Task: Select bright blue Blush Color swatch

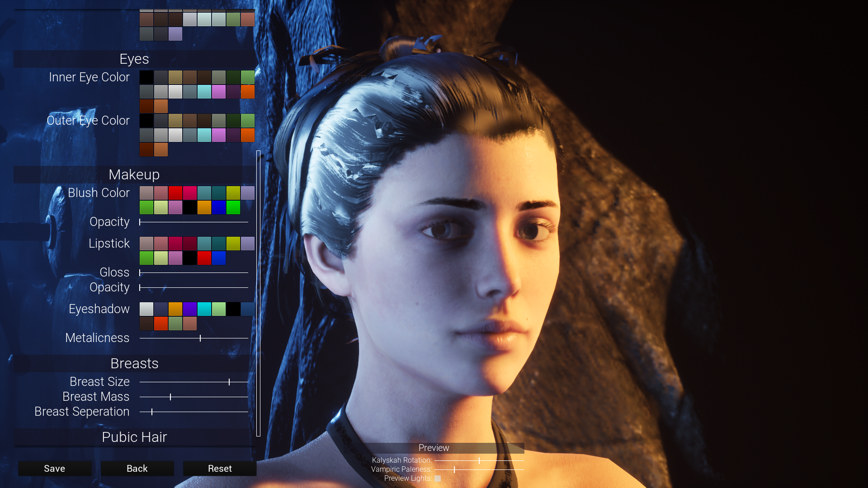Action: point(219,207)
